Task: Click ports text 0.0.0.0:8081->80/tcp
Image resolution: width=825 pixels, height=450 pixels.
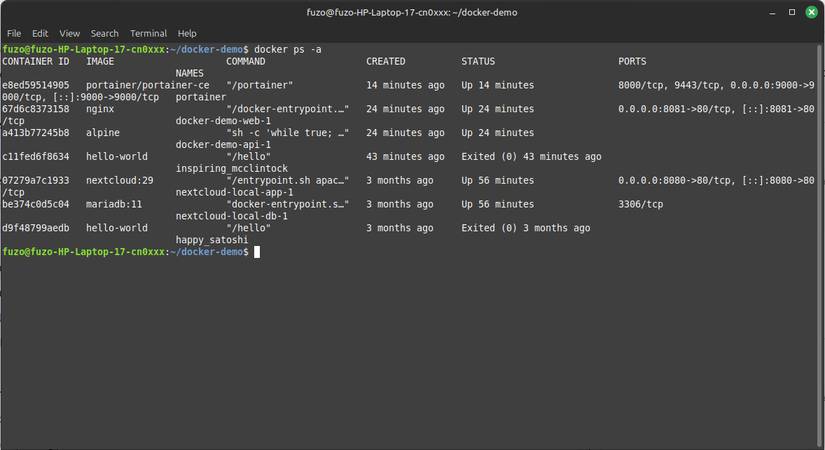Action: pyautogui.click(x=675, y=109)
